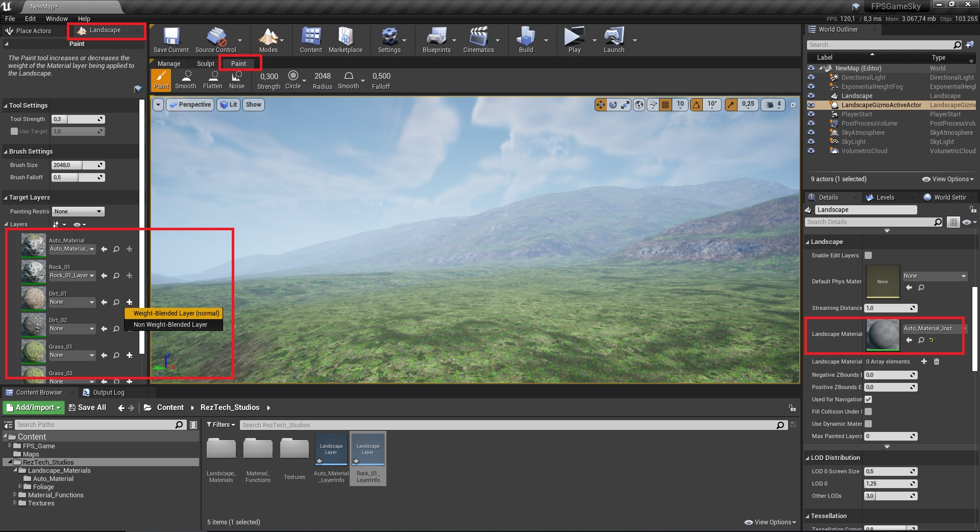Switch to the Sculpt tab
Screen dimensions: 980x532
205,64
